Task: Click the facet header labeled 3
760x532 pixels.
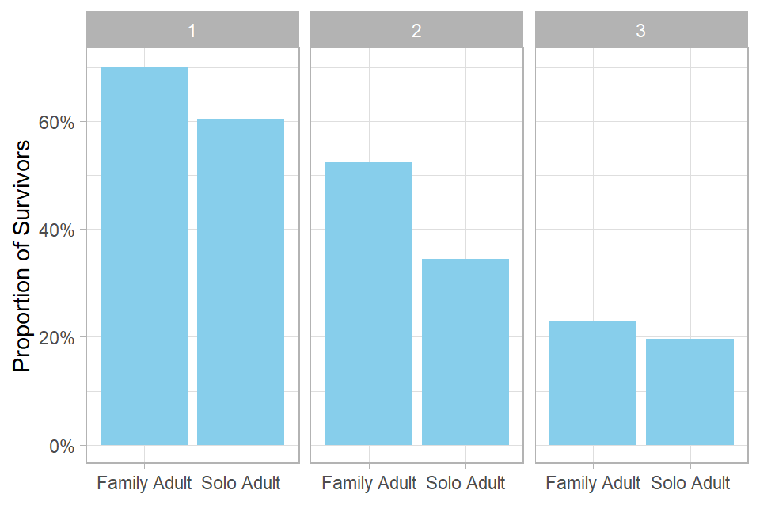Action: (641, 31)
